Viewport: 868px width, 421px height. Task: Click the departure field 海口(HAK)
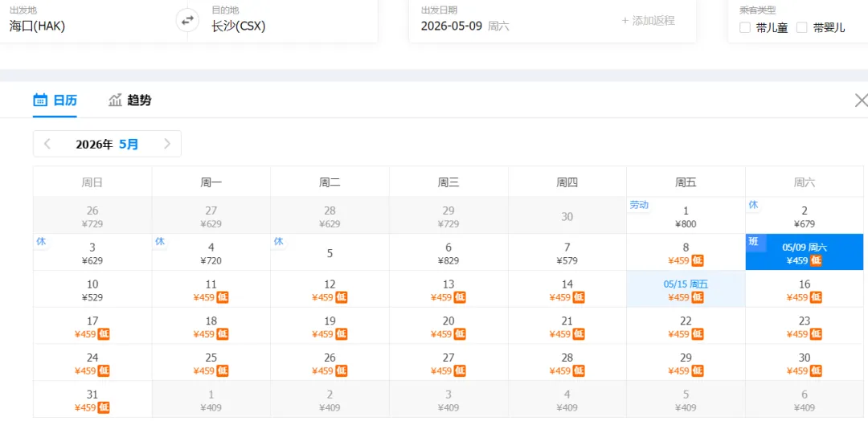point(37,26)
